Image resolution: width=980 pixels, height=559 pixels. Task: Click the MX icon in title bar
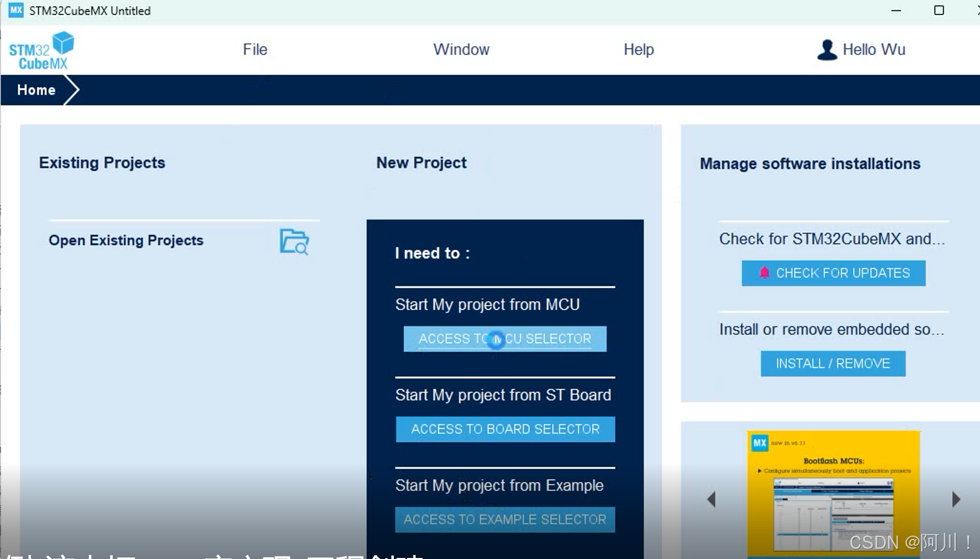[16, 10]
